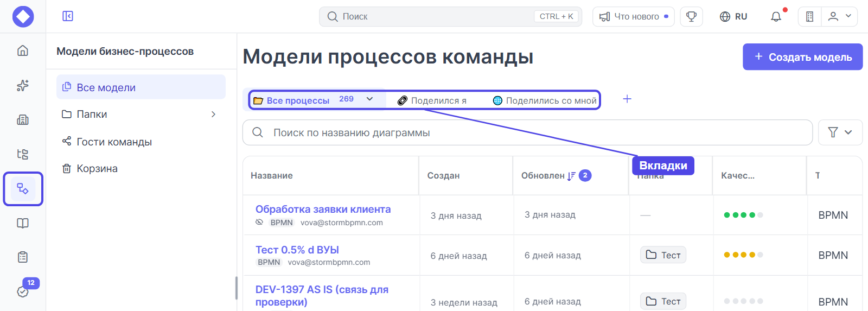Image resolution: width=868 pixels, height=311 pixels.
Task: Open 'Обработка заявки клиента' model
Action: pos(323,209)
